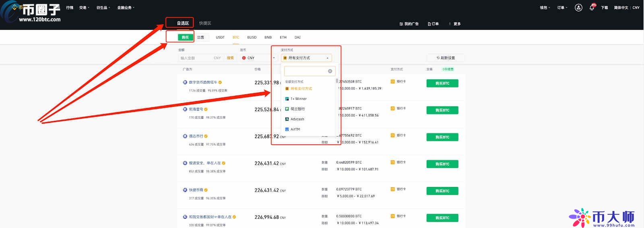This screenshot has height=228, width=644.
Task: Click 刷新设置 refresh button
Action: click(x=446, y=58)
